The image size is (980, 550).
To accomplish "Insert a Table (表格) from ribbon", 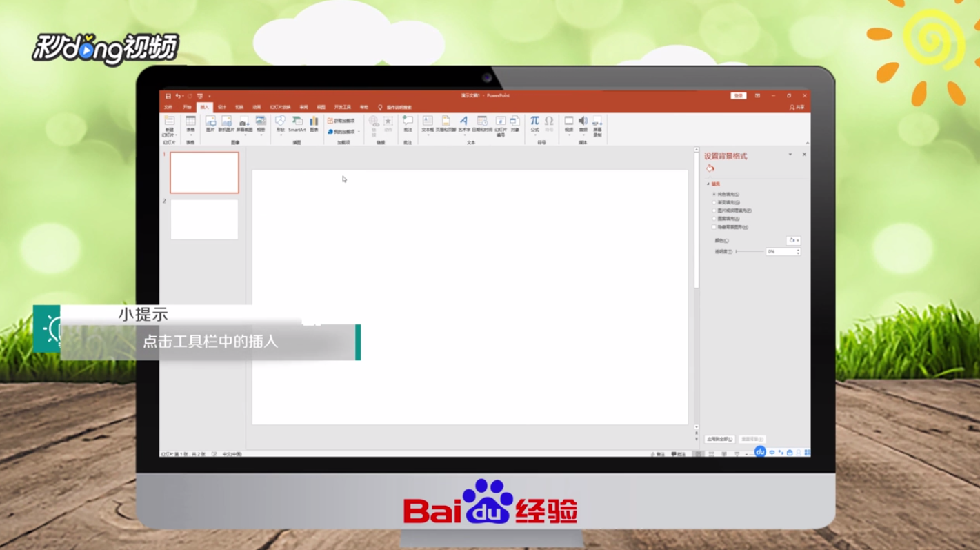I will (x=190, y=121).
